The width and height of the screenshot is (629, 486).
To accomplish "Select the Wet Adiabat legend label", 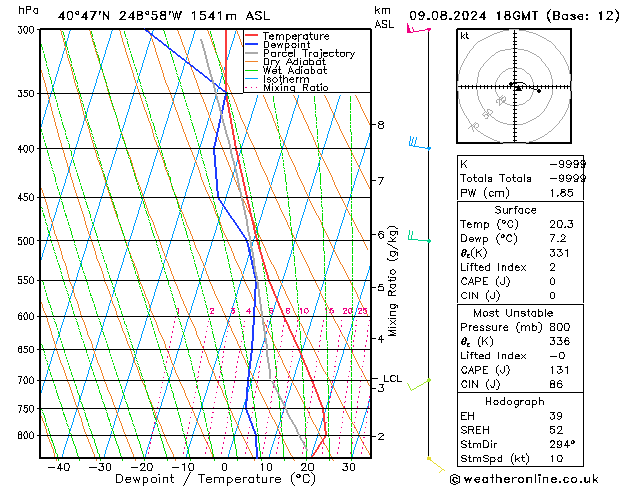I will (x=295, y=70).
